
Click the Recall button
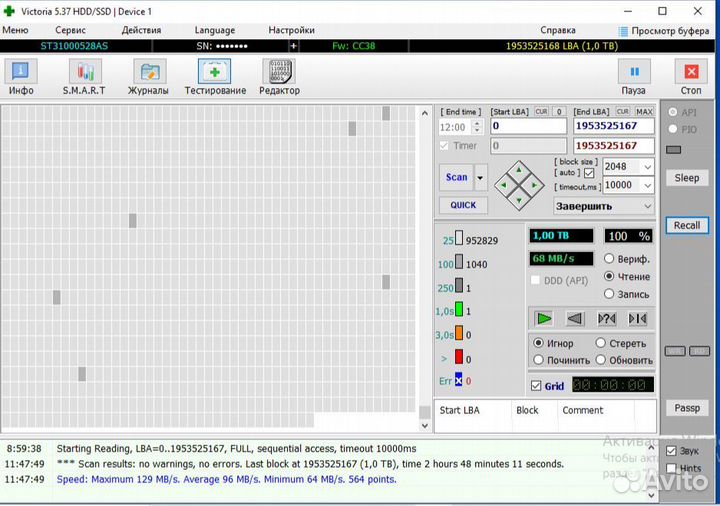[687, 225]
